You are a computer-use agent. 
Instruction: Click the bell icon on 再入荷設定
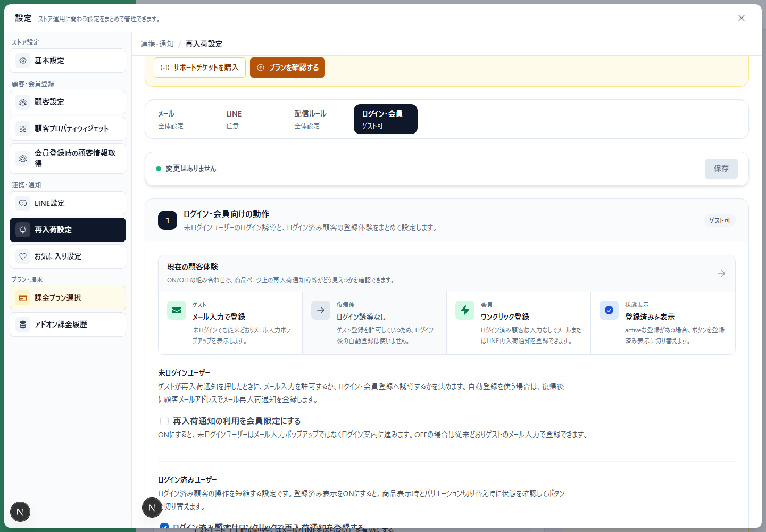(23, 230)
